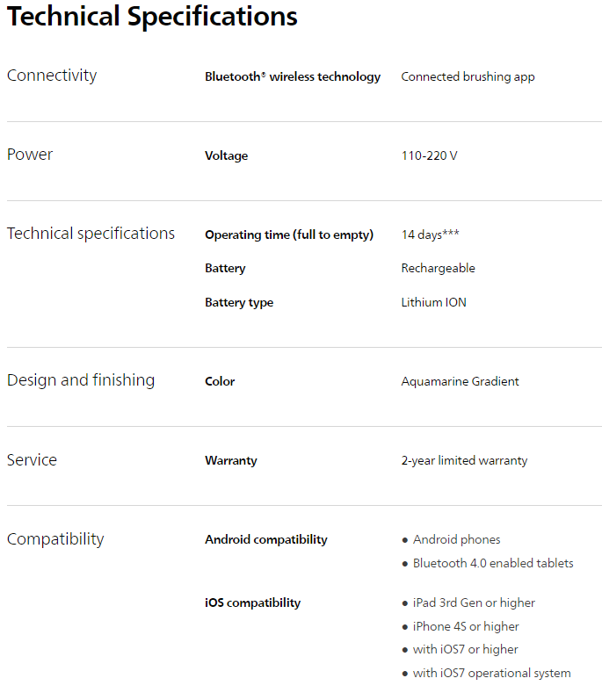Click the iOS compatibility label

point(252,603)
